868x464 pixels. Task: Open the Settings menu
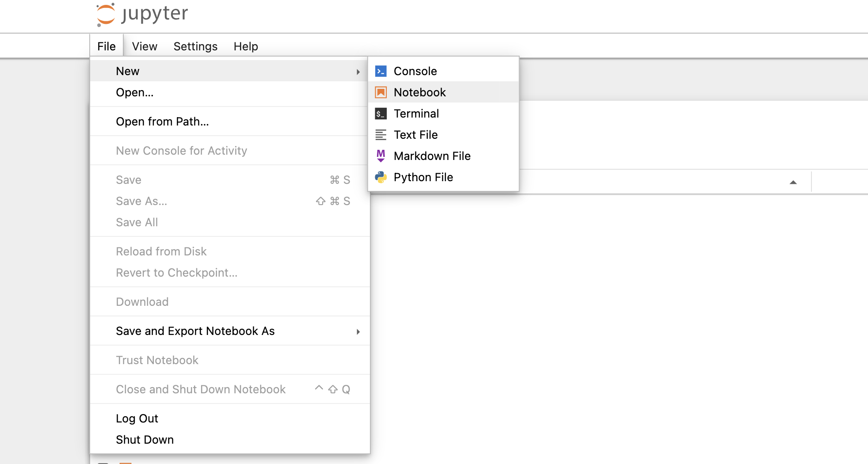click(195, 46)
